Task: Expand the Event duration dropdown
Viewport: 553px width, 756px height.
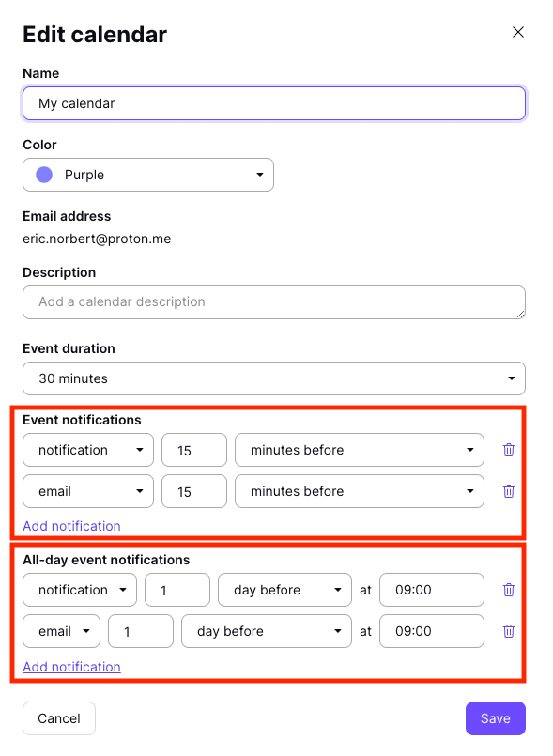Action: click(273, 378)
